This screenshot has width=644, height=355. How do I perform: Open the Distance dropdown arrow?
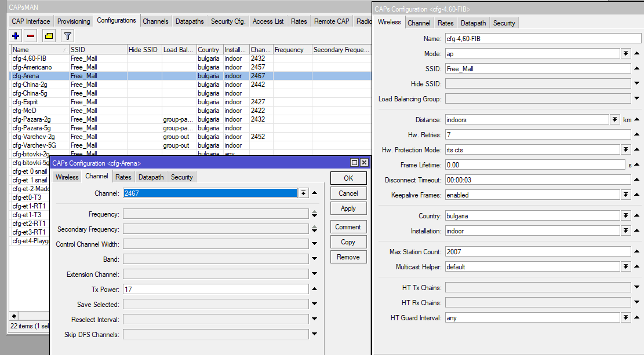[x=615, y=119]
